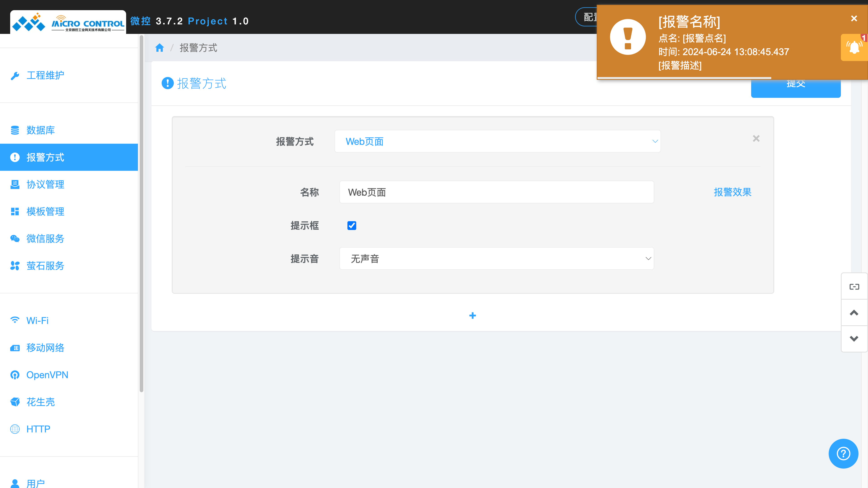The height and width of the screenshot is (488, 868).
Task: Click the 萤石服务 icon in the sidebar
Action: coord(15,266)
